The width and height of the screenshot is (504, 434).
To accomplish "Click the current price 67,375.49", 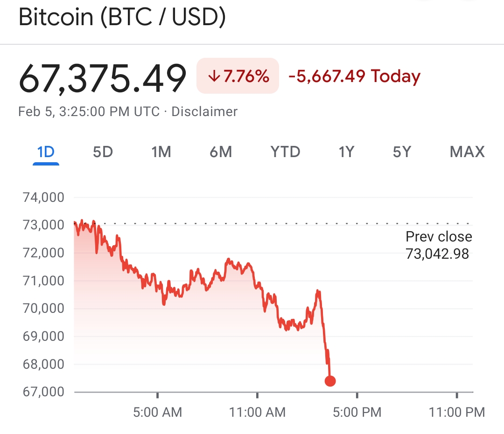I will [x=103, y=77].
